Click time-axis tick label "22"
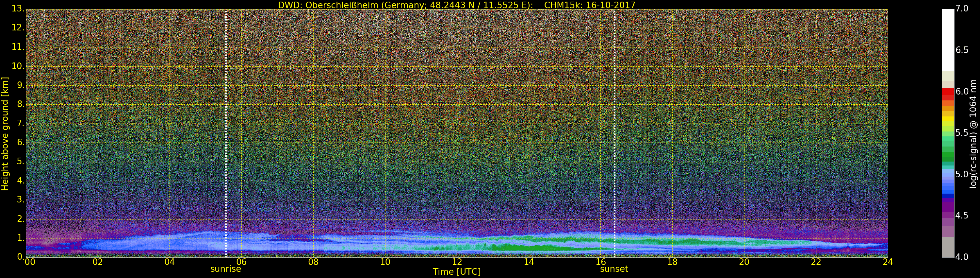This screenshot has width=980, height=278. pos(816,262)
